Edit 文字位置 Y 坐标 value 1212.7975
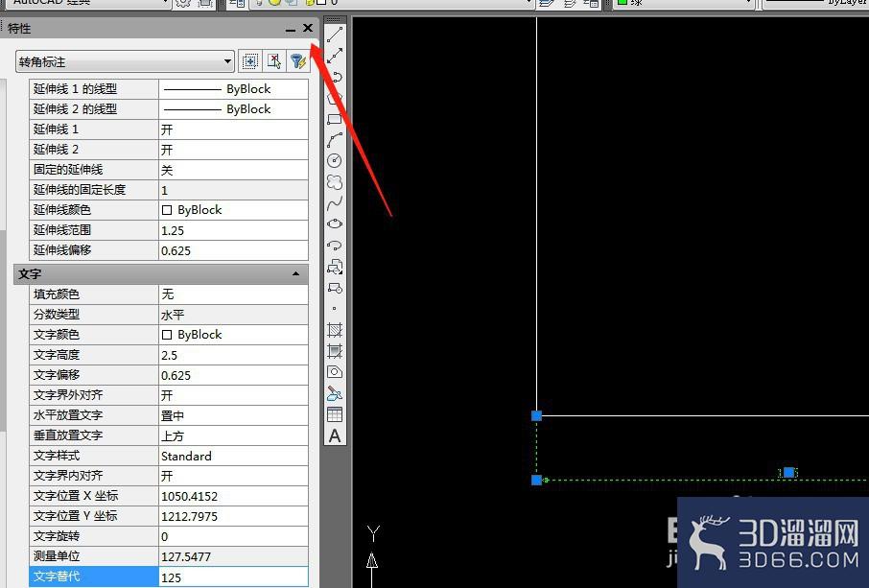Viewport: 869px width, 588px height. 233,516
